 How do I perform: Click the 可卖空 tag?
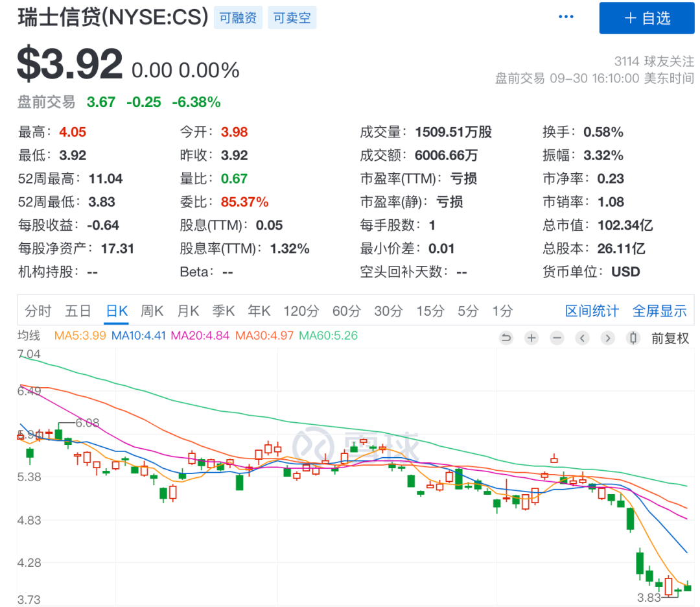[x=292, y=18]
